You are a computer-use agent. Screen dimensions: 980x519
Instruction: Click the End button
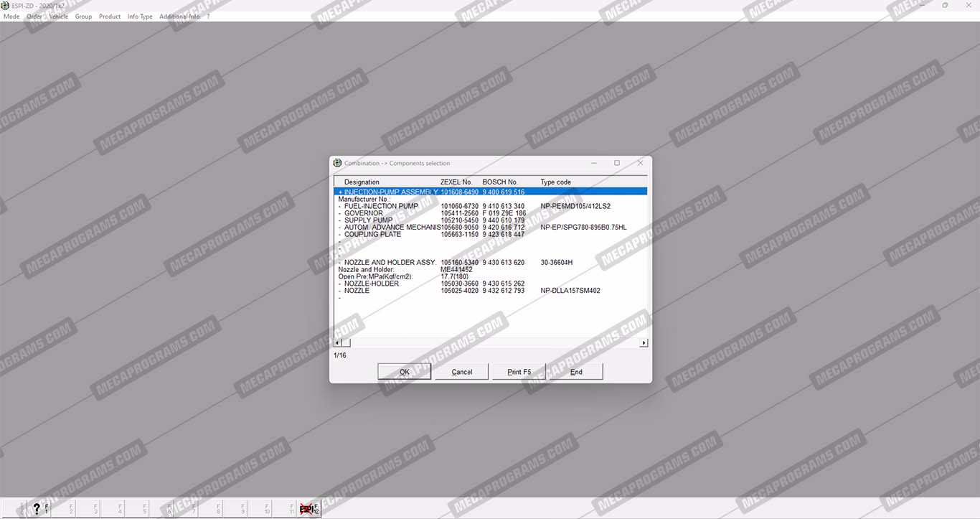(x=576, y=372)
